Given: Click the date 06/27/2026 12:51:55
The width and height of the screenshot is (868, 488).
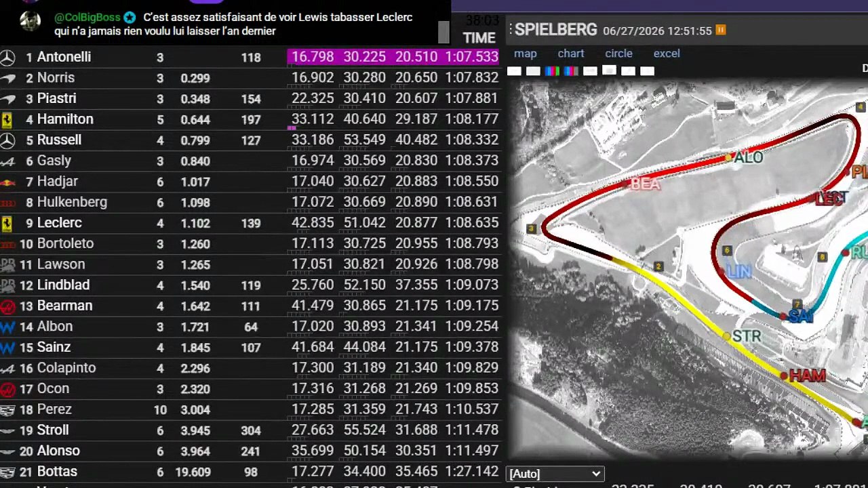Looking at the screenshot, I should 657,31.
